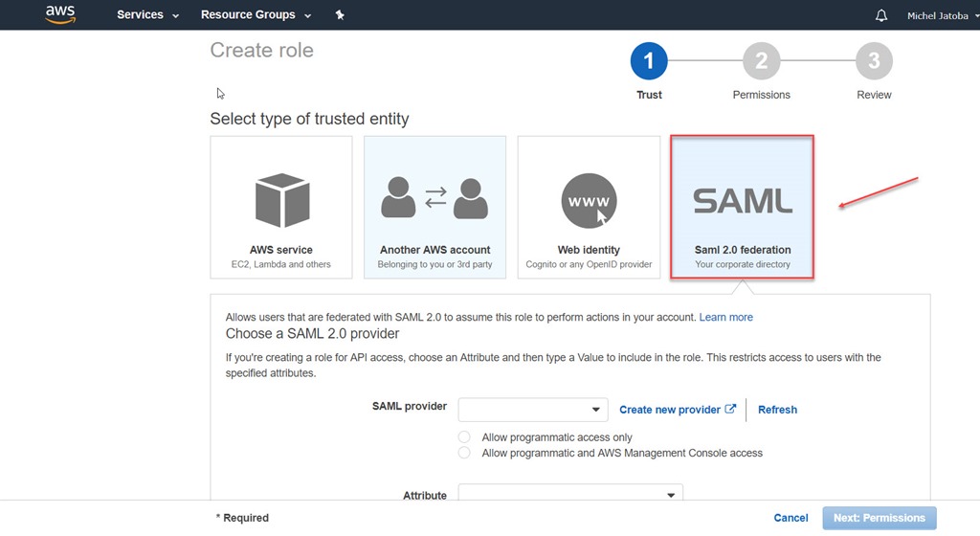Click the AWS logo home icon
This screenshot has width=980, height=536.
pos(60,14)
